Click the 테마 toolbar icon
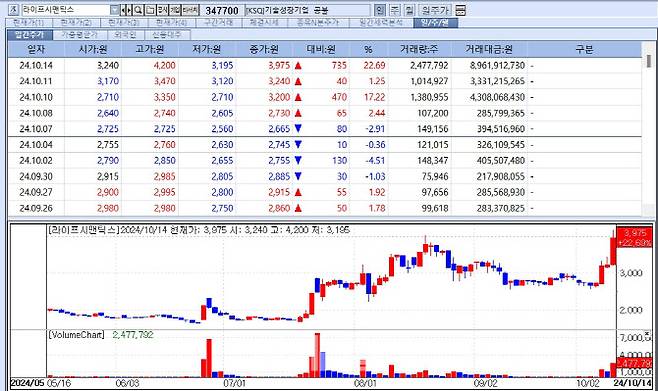This screenshot has height=391, width=658. 191,10
